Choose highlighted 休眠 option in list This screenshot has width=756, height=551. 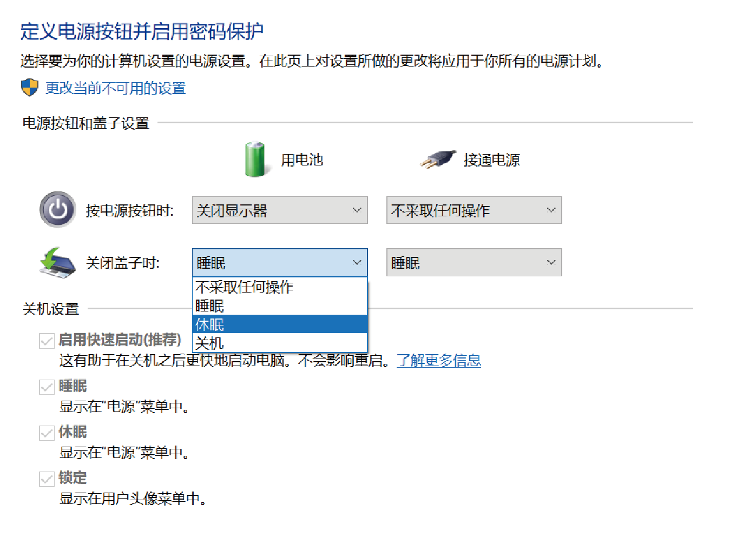click(x=279, y=324)
